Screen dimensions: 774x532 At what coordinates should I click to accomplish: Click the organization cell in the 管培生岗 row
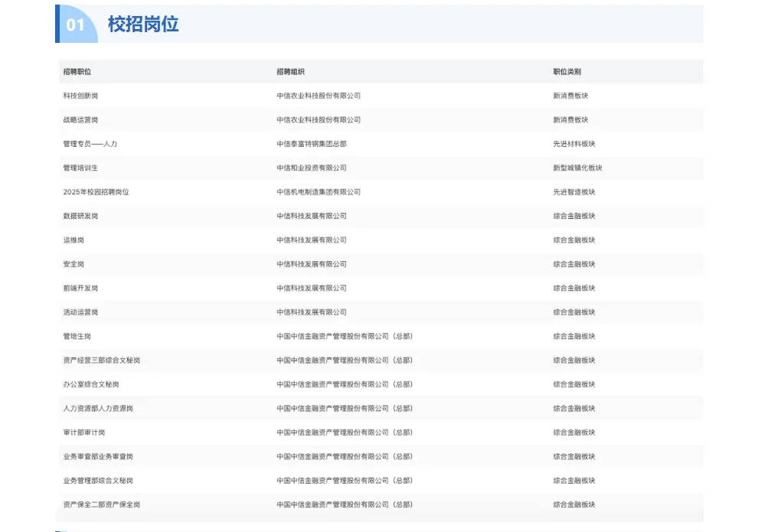point(345,336)
